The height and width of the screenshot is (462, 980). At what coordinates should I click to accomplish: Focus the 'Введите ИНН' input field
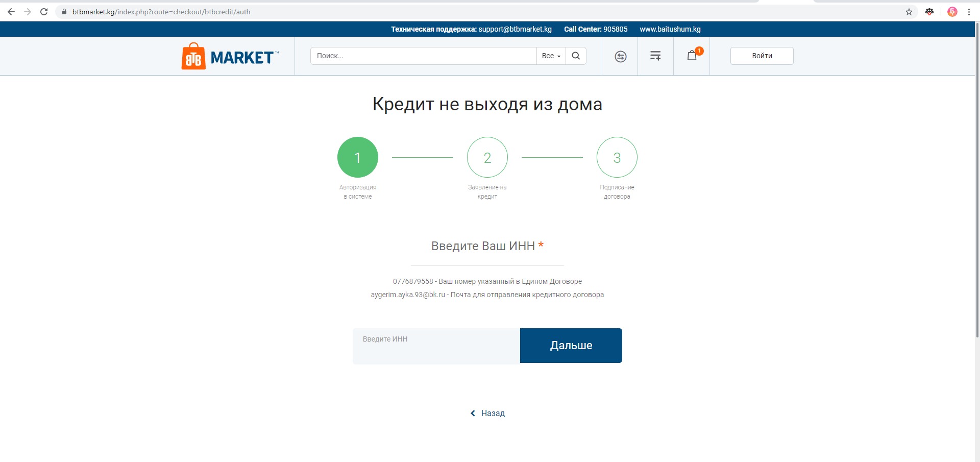tap(436, 346)
